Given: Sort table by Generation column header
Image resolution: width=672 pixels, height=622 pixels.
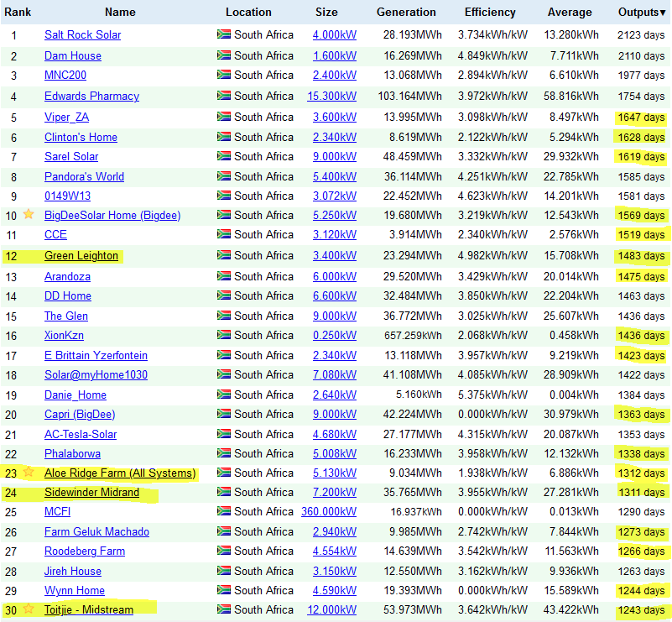Looking at the screenshot, I should pyautogui.click(x=406, y=12).
